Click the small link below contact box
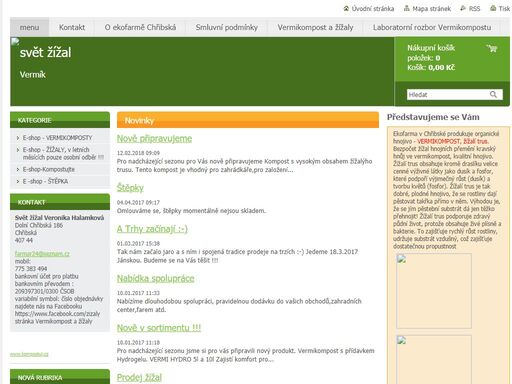The width and height of the screenshot is (512, 384). (29, 354)
